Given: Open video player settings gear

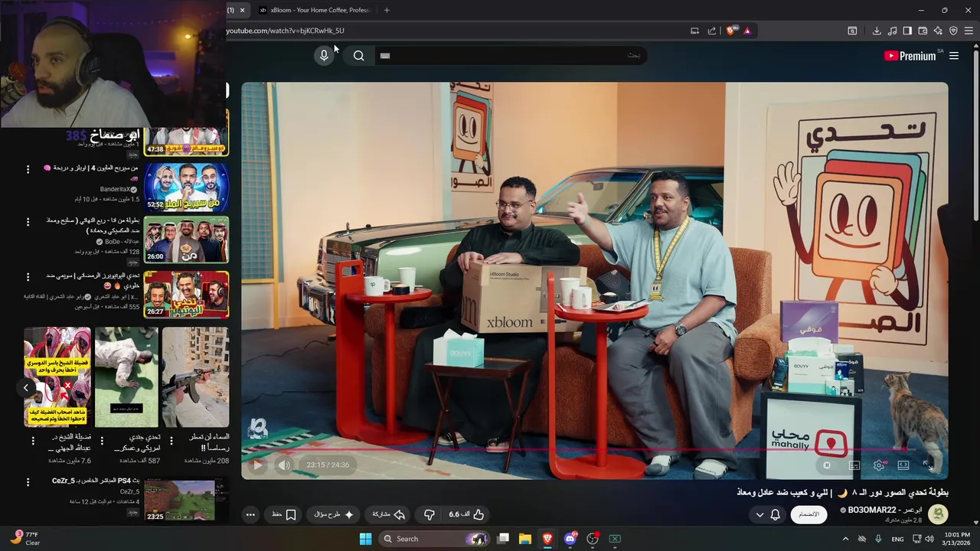Looking at the screenshot, I should pyautogui.click(x=879, y=465).
